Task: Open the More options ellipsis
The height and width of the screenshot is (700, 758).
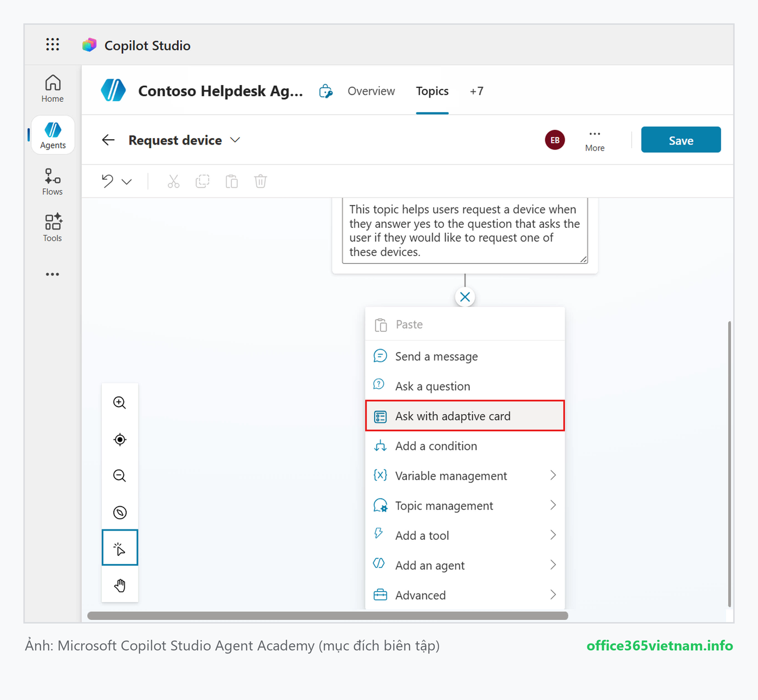Action: (x=594, y=140)
